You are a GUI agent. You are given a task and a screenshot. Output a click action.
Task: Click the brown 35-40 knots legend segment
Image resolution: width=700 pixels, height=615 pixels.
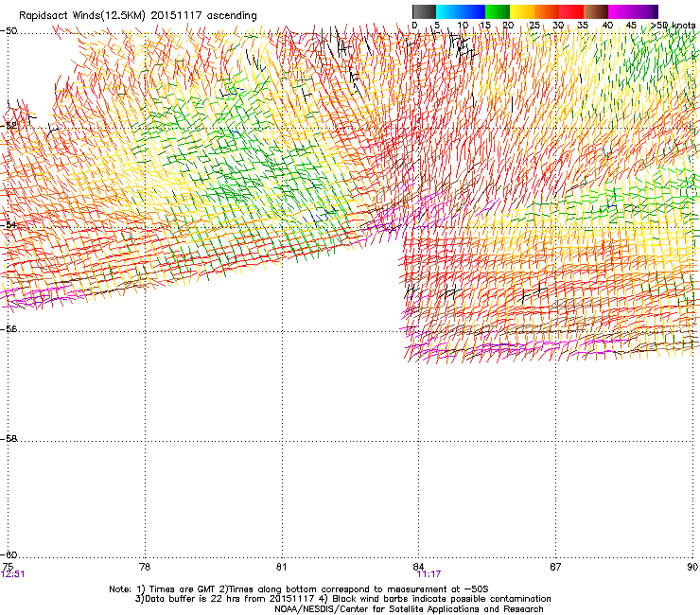click(596, 11)
